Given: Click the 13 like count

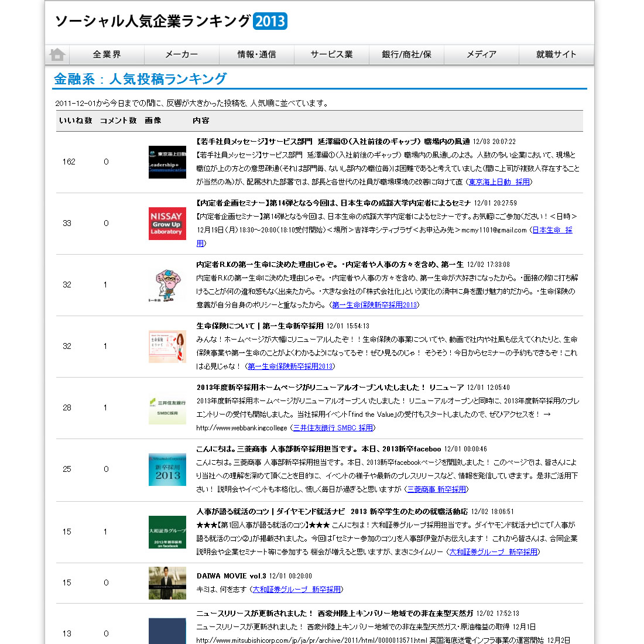Looking at the screenshot, I should pyautogui.click(x=67, y=633).
